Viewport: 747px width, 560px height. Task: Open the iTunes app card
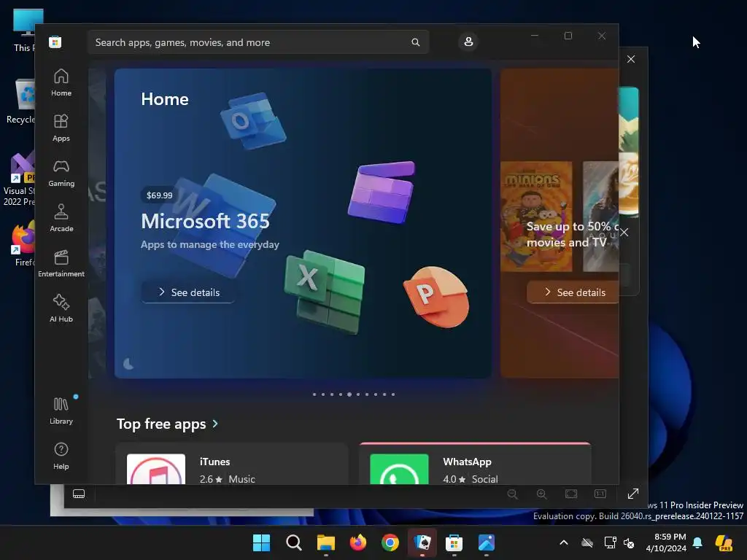coord(231,464)
